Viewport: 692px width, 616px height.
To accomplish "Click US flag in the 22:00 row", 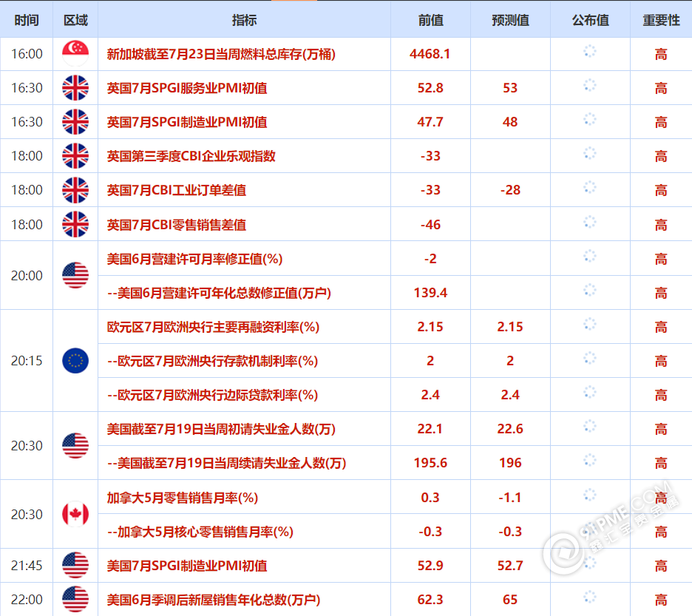I will 75,599.
